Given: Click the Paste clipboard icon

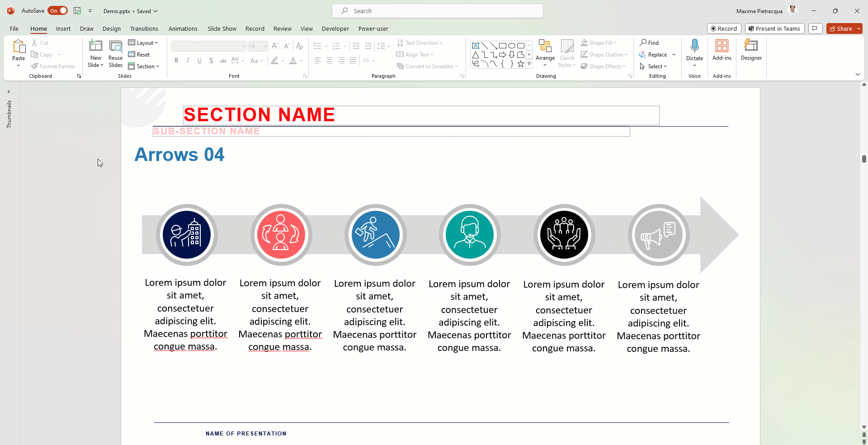Looking at the screenshot, I should point(19,46).
